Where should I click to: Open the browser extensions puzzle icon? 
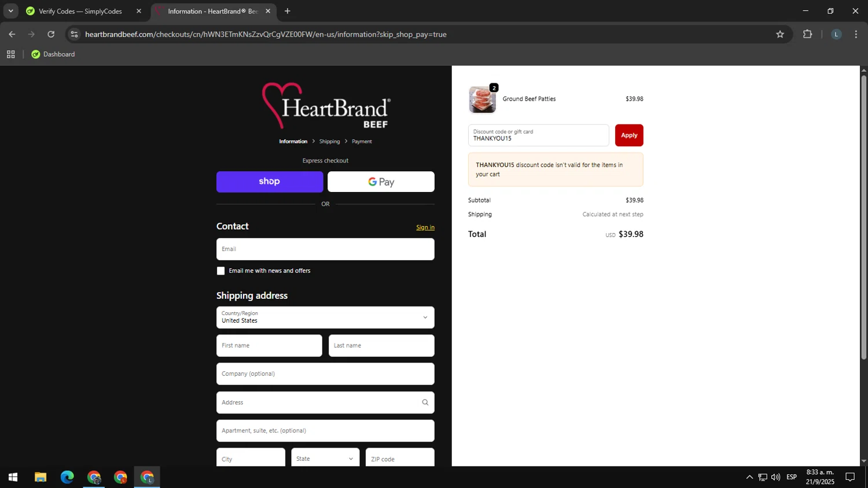[x=807, y=34]
